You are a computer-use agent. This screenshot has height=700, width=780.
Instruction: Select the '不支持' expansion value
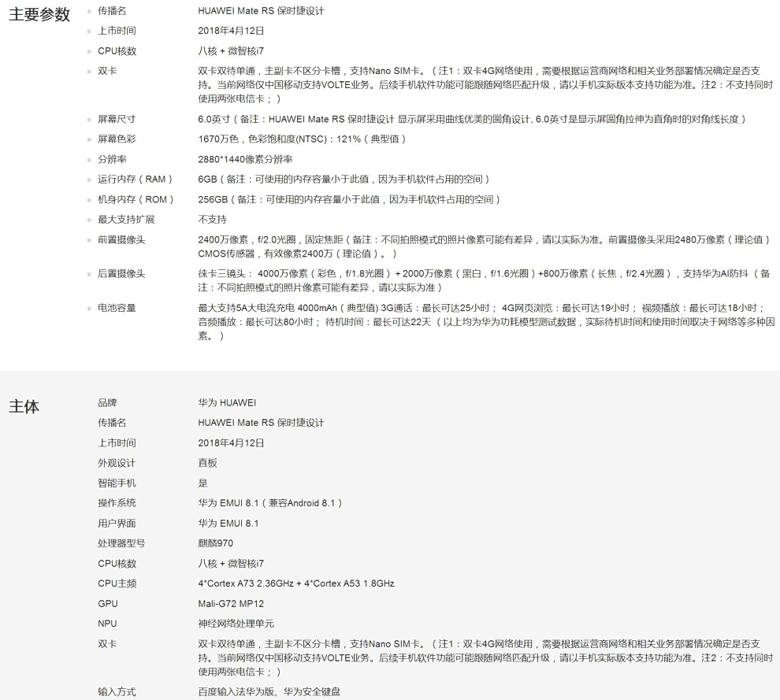(213, 220)
